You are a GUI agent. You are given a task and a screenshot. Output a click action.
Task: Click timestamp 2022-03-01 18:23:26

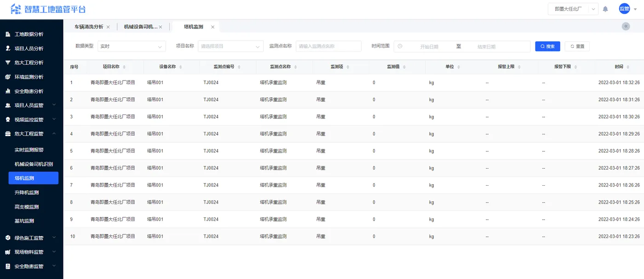pos(619,237)
